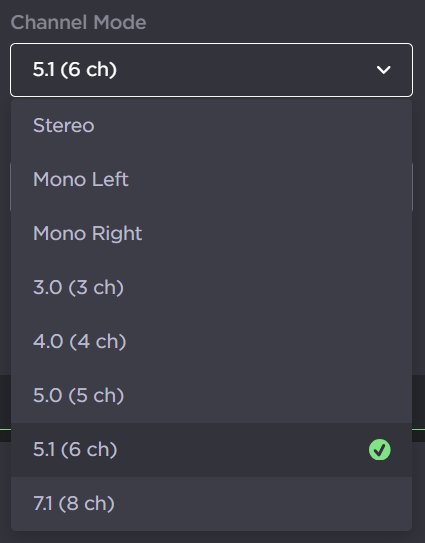Screen dimensions: 425x543
Task: Pick the five-channel 5.0 list item
Action: [x=211, y=395]
